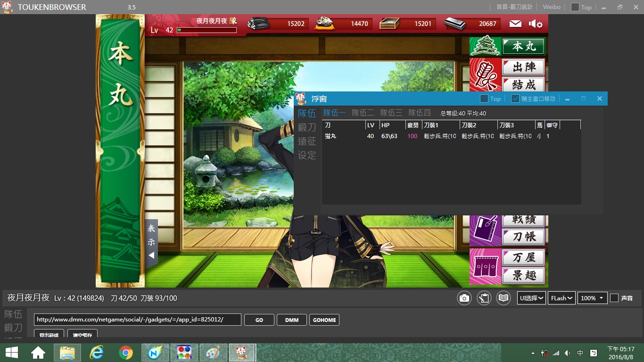Image resolution: width=644 pixels, height=362 pixels.
Task: Click the DMM button
Action: coord(292,320)
